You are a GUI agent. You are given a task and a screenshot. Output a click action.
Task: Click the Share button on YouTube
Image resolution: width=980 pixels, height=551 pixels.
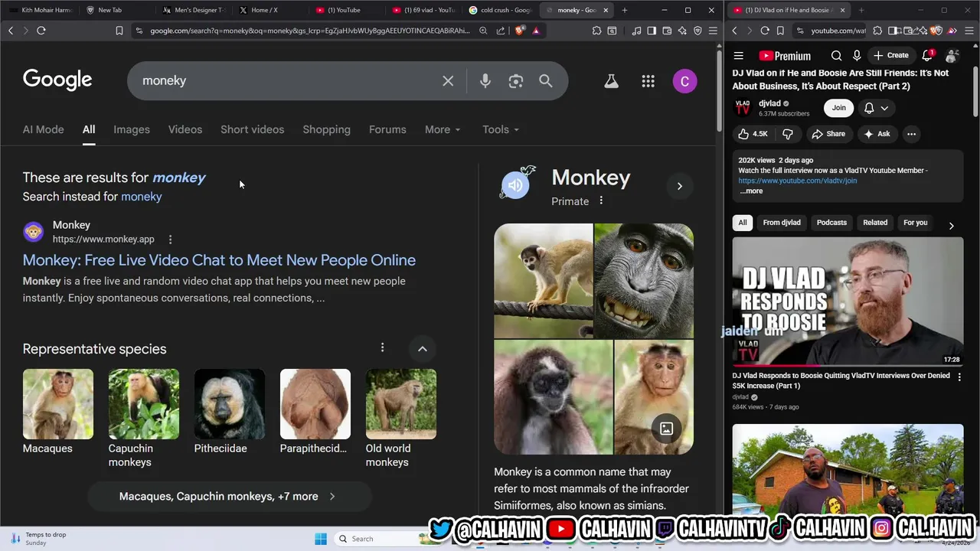(828, 134)
